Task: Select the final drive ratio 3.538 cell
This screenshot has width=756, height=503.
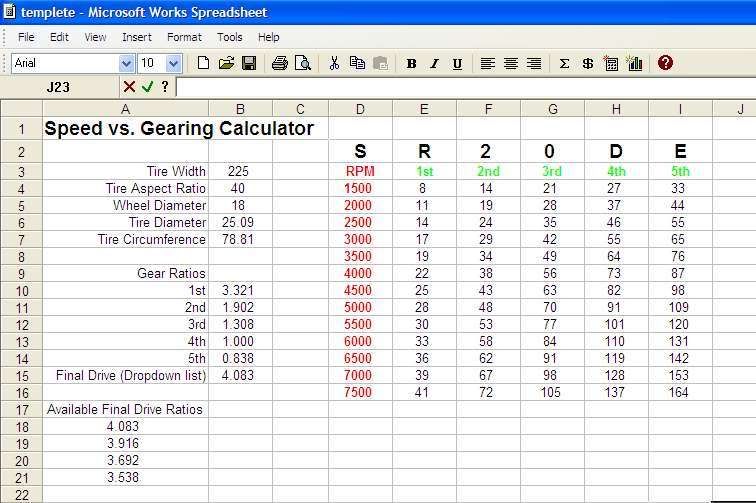Action: [125, 477]
